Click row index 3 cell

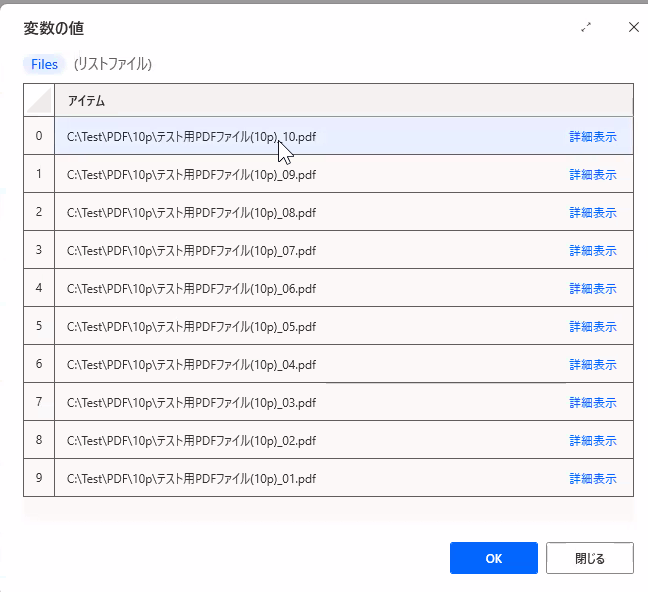pos(39,250)
